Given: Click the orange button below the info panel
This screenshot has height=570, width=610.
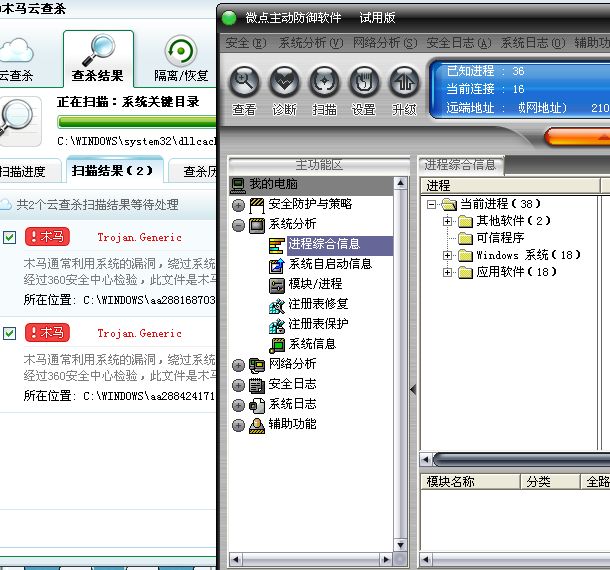Looking at the screenshot, I should pos(577,137).
